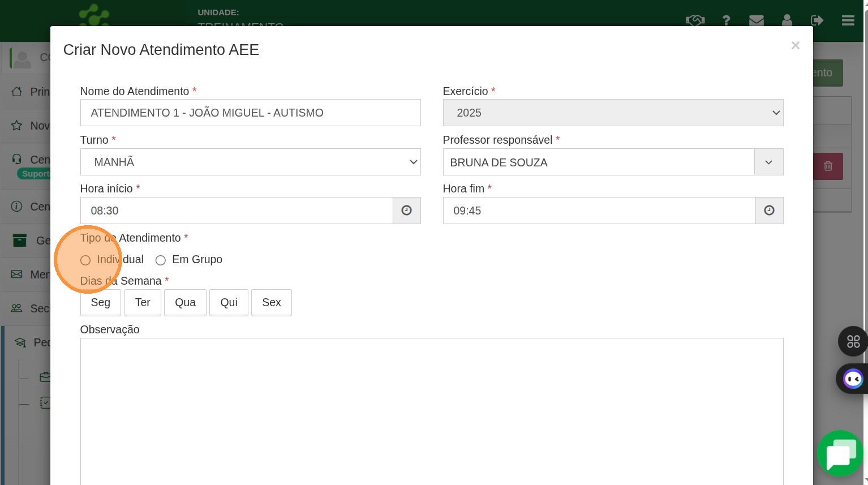This screenshot has height=485, width=868.
Task: Click the Nome do Atendimento text field
Action: [250, 113]
